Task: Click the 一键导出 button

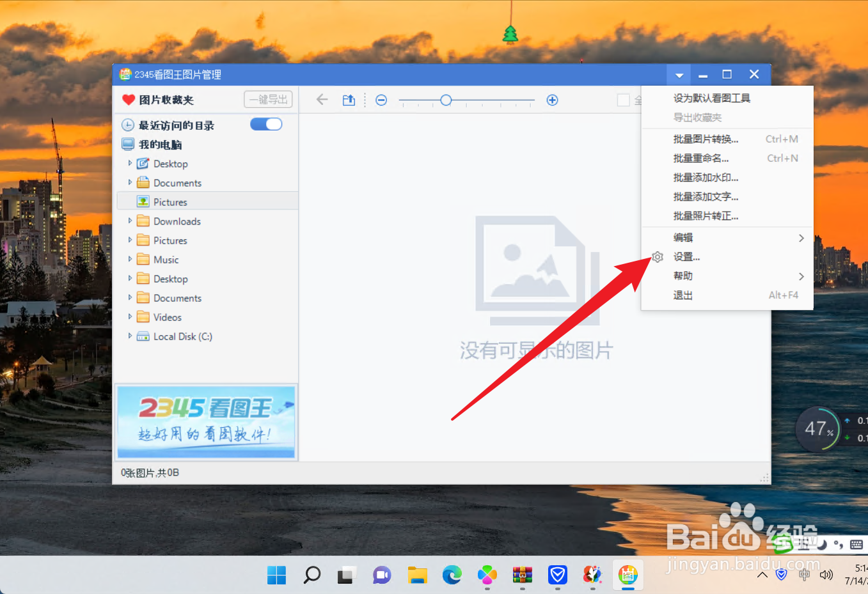Action: [268, 99]
